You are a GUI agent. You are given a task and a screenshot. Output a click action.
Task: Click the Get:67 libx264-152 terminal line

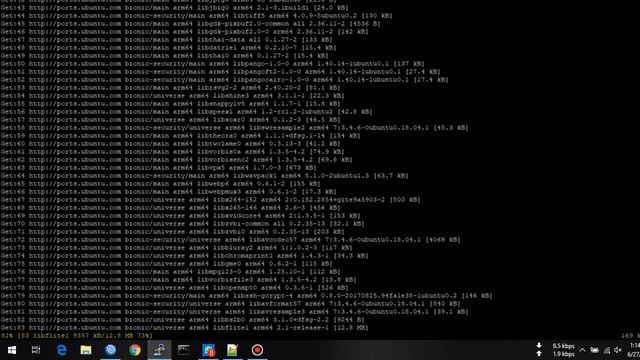click(211, 200)
